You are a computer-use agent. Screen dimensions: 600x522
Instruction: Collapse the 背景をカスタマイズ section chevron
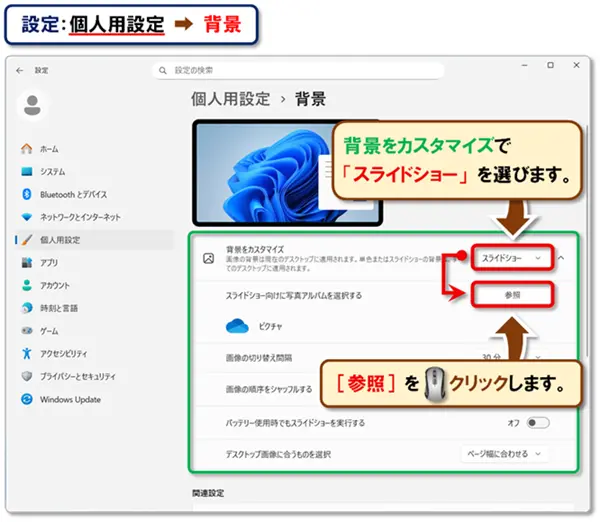tap(561, 258)
